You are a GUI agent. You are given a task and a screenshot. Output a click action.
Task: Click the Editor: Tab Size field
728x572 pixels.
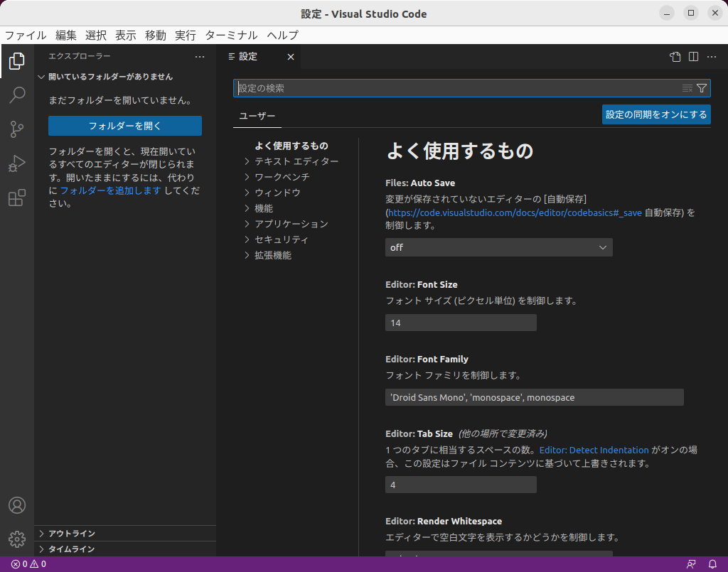(461, 485)
